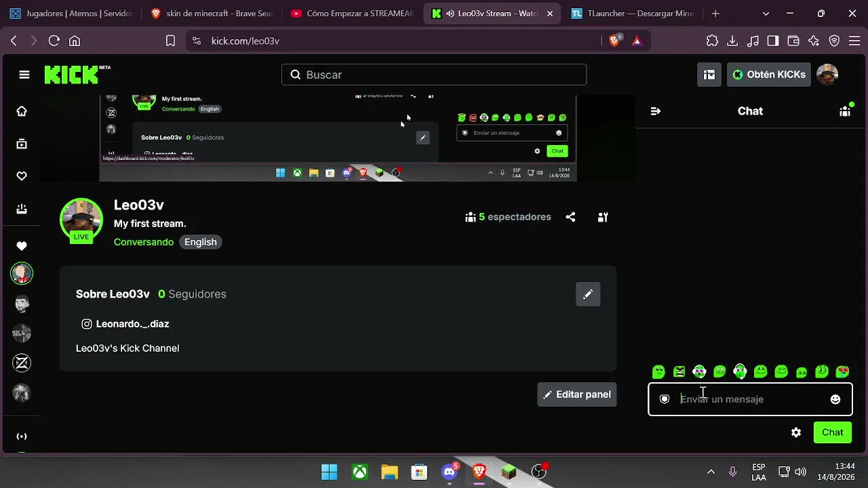Open the browser extensions puzzle icon

(712, 41)
